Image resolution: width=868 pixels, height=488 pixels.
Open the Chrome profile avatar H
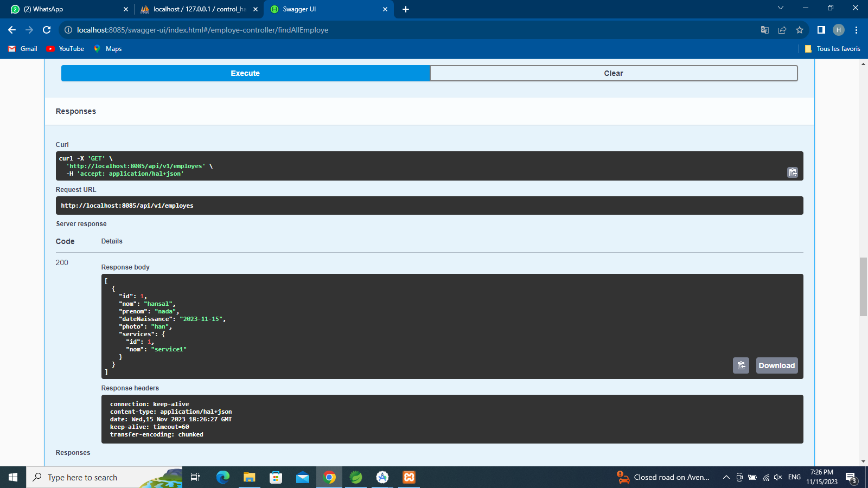(838, 30)
